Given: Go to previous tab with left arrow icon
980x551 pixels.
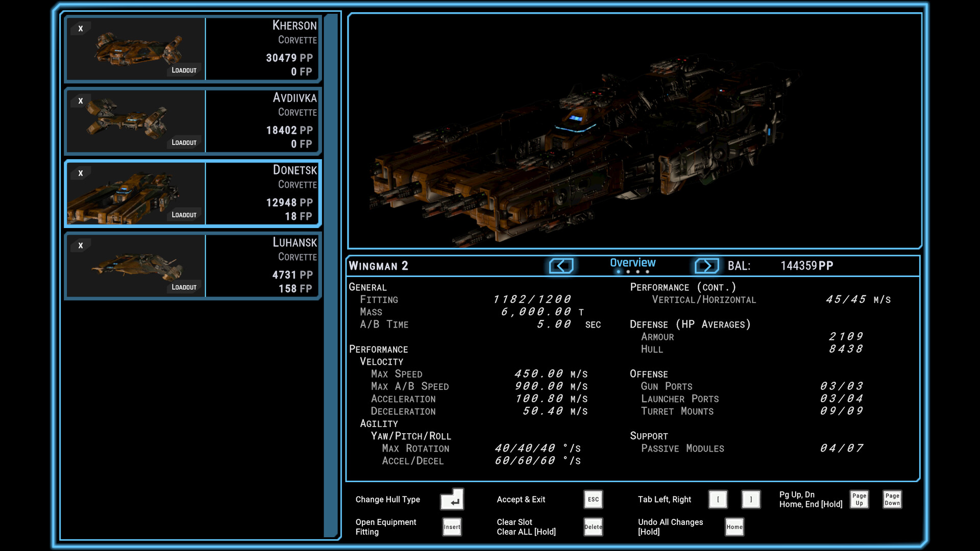Looking at the screenshot, I should click(x=561, y=266).
